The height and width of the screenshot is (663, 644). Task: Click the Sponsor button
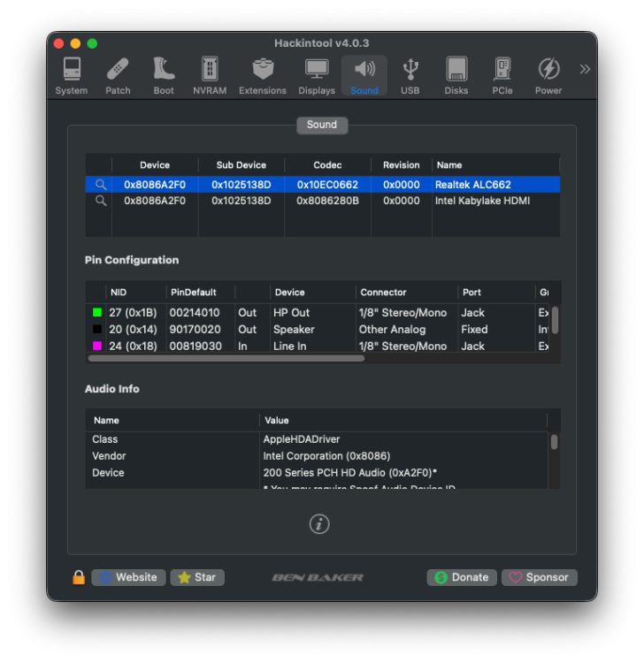pyautogui.click(x=540, y=577)
